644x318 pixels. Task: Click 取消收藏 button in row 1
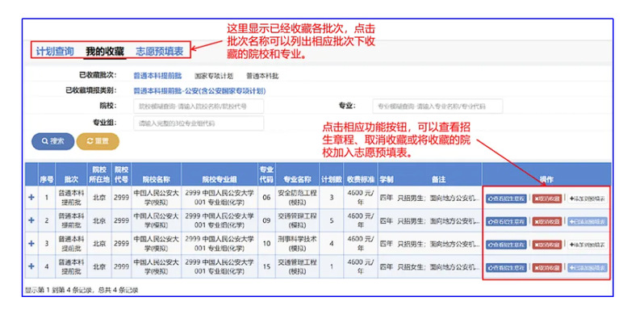[547, 199]
